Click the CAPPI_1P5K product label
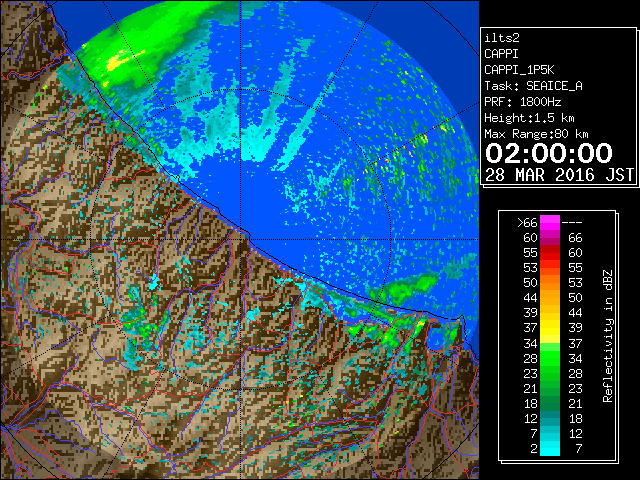Screen dimensions: 640x480 point(519,70)
